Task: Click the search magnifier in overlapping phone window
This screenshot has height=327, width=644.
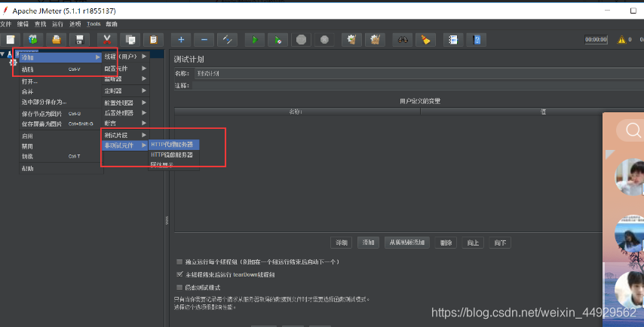Action: pos(633,130)
